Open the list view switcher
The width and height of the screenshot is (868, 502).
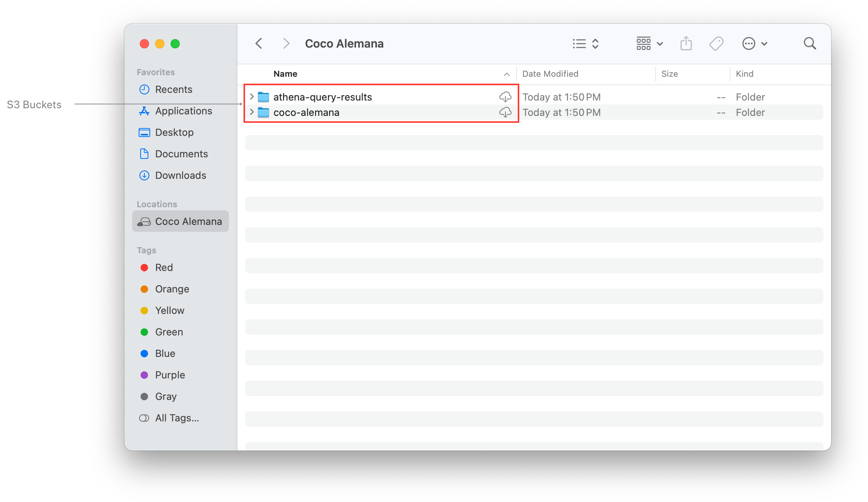(x=585, y=43)
